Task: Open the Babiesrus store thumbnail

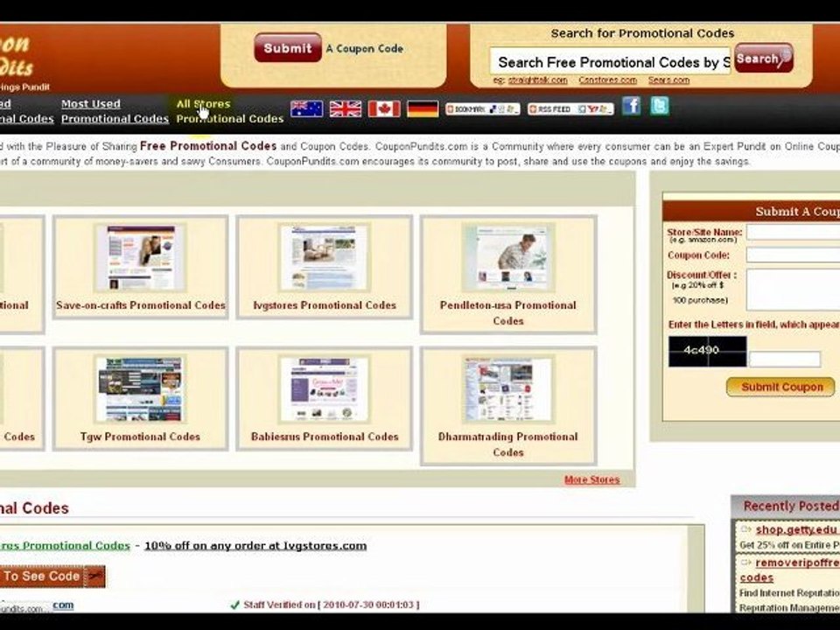Action: [x=324, y=388]
